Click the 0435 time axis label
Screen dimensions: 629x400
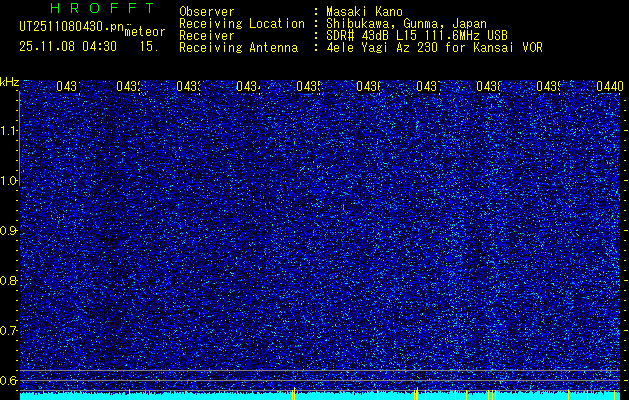pos(308,86)
